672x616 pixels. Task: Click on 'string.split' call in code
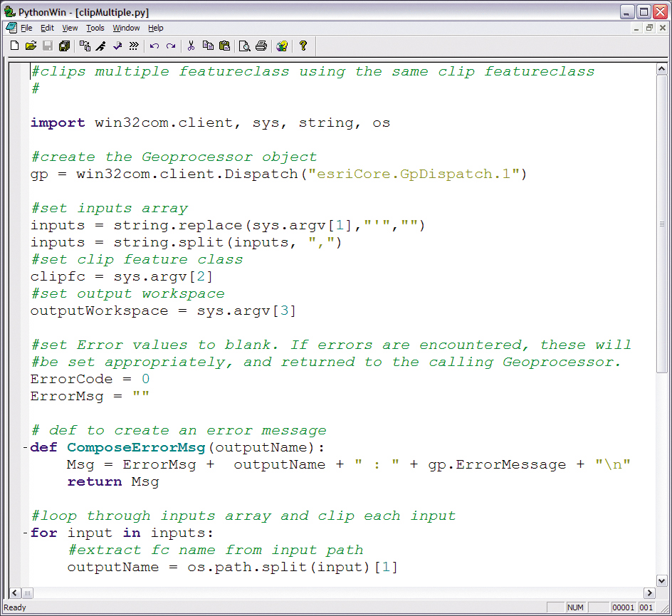(169, 243)
